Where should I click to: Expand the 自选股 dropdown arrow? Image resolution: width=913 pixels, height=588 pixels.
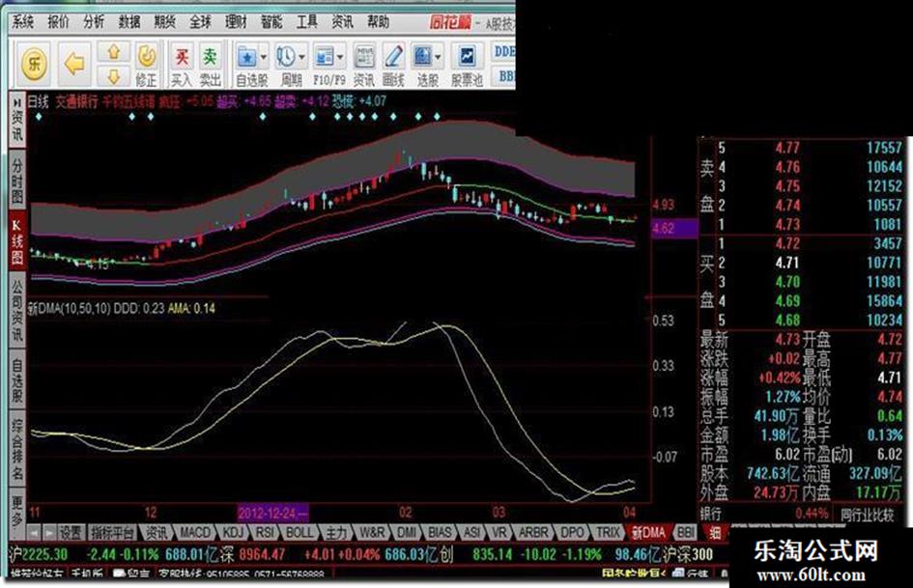click(263, 57)
